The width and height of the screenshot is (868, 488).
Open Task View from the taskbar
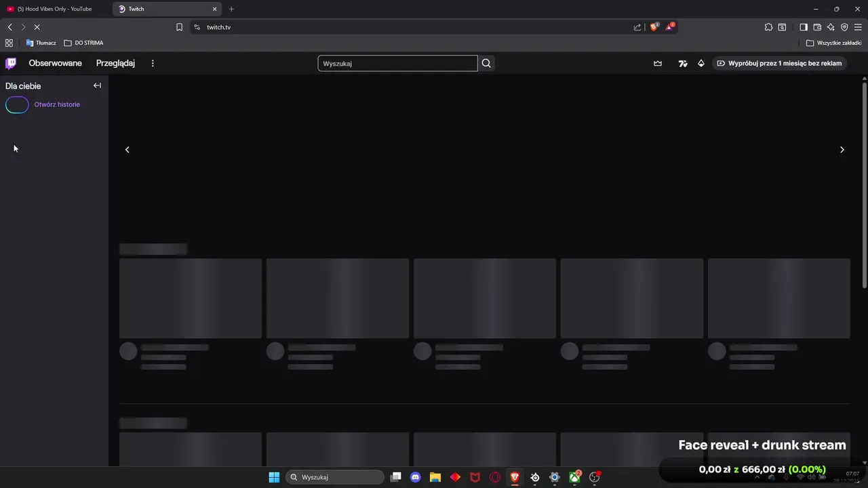point(396,477)
